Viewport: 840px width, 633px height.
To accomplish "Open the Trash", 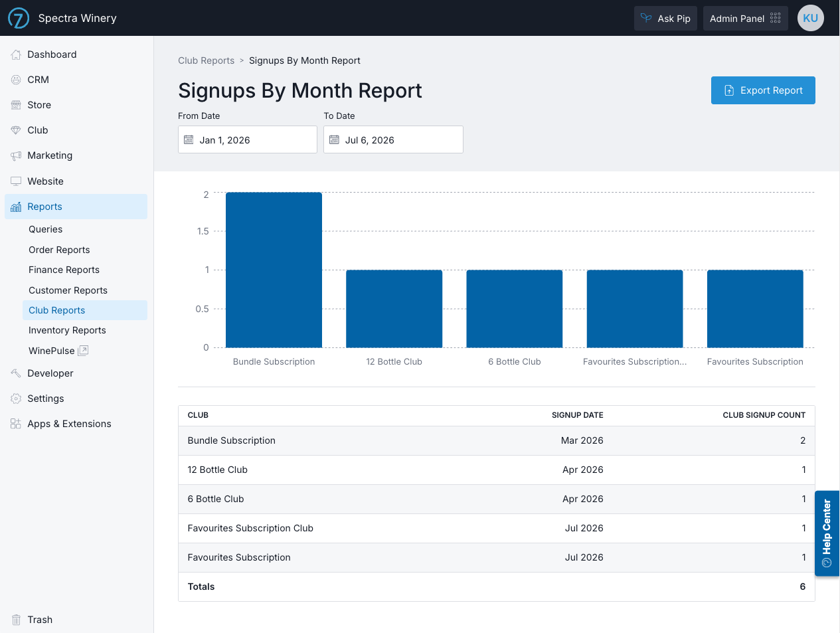I will (76, 620).
